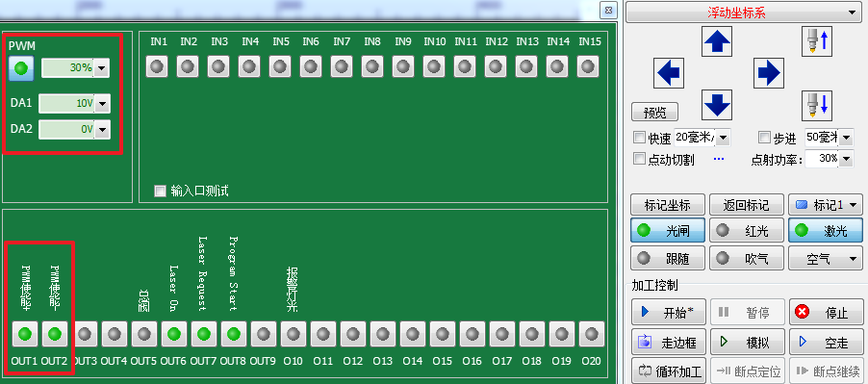Toggle the OUT1 output indicator
The image size is (868, 384).
coord(25,334)
